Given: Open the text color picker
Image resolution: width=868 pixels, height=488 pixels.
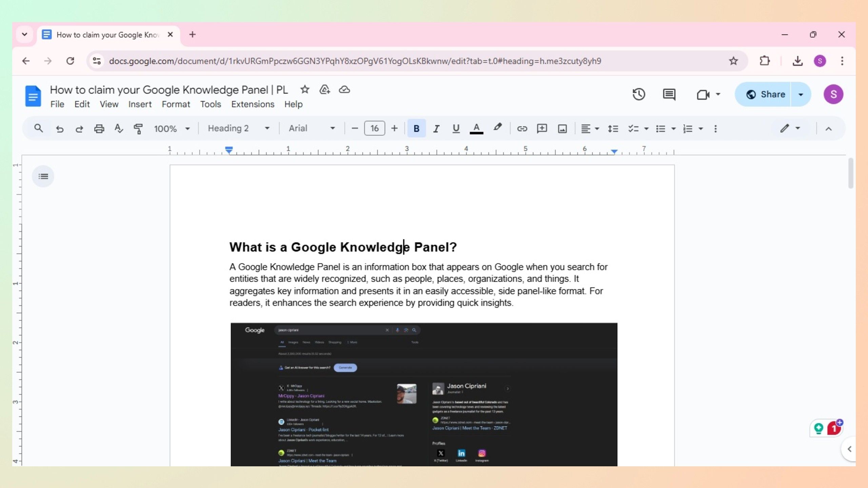Looking at the screenshot, I should tap(476, 129).
